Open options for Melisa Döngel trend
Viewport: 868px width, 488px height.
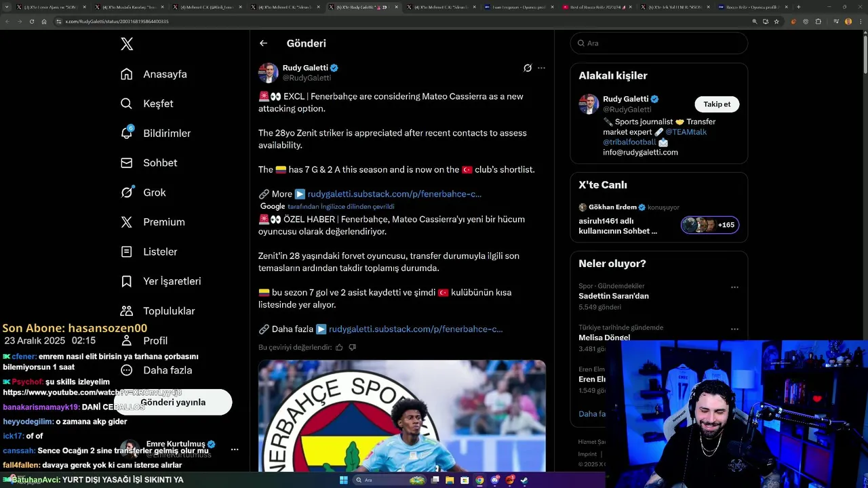[x=734, y=329]
